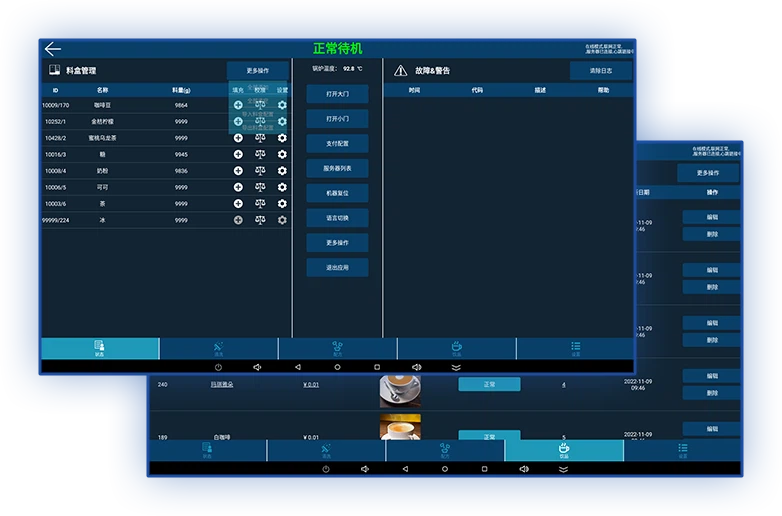
Task: Switch to the 状态 tab in back window
Action: [x=207, y=450]
